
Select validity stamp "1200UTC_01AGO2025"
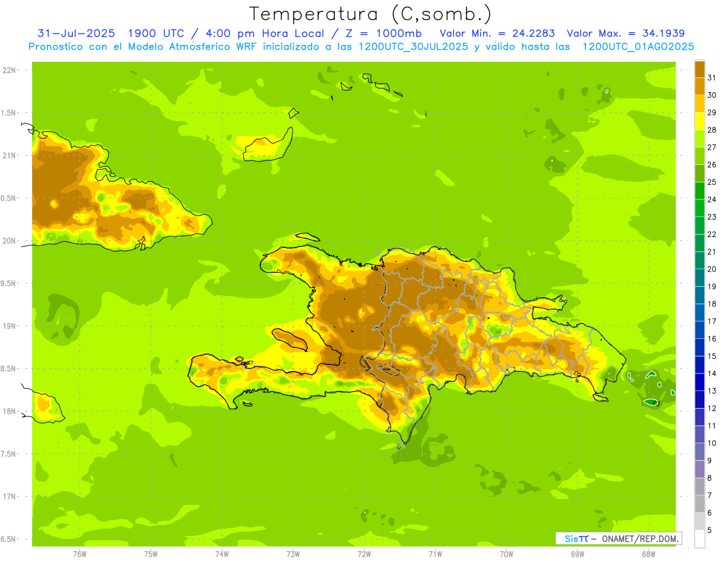638,47
